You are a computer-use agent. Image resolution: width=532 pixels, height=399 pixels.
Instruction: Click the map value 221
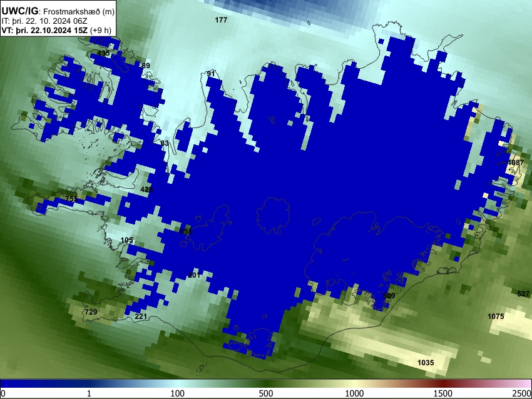[141, 316]
